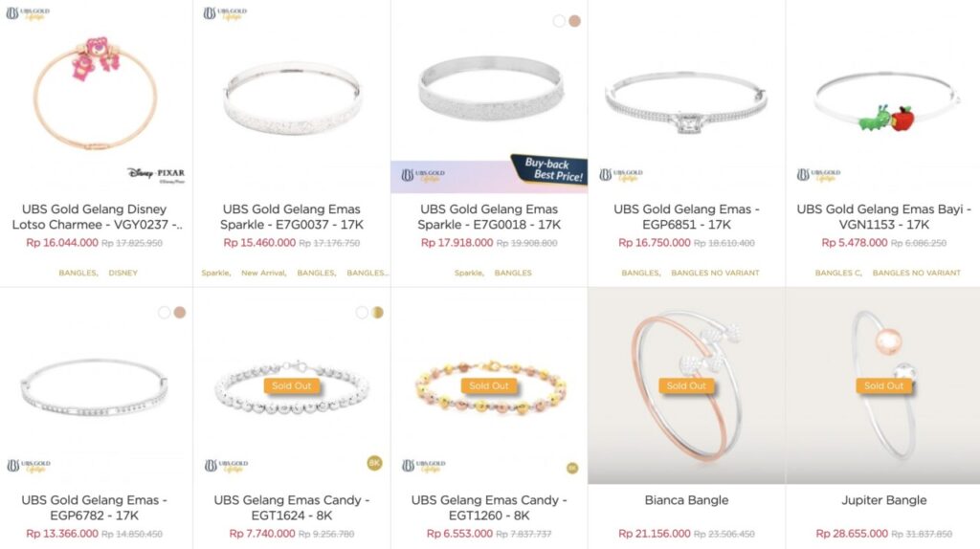980x549 pixels.
Task: Choose white swatch for EGP6782 bangle
Action: [164, 313]
